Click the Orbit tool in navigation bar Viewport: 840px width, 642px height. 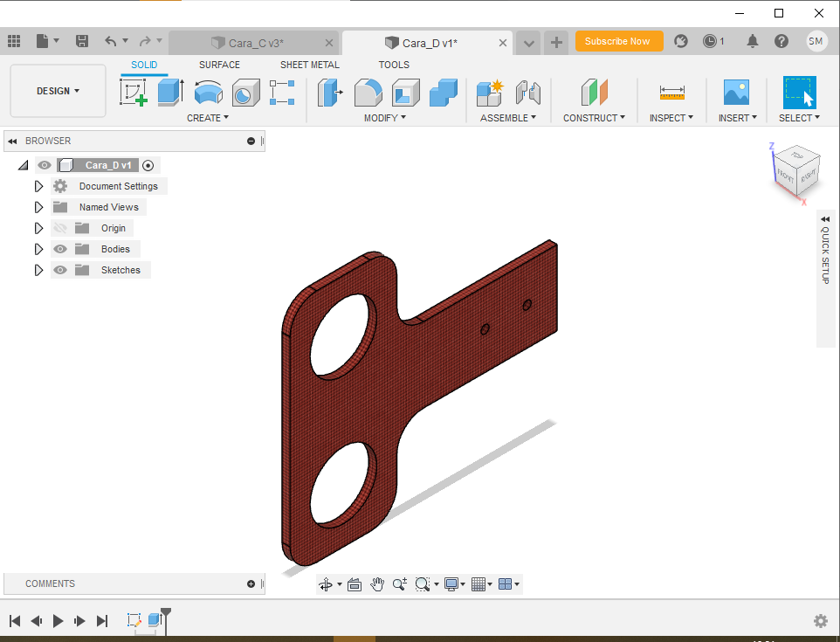tap(325, 584)
